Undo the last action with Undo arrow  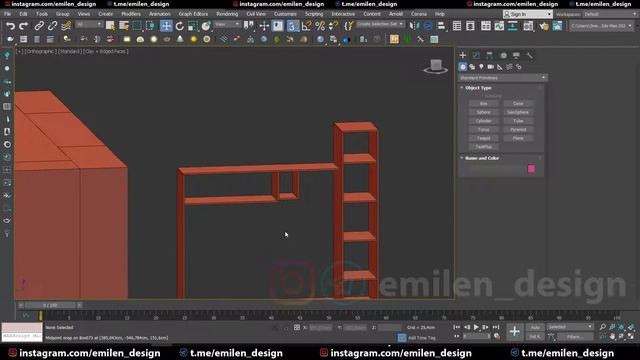click(x=10, y=26)
